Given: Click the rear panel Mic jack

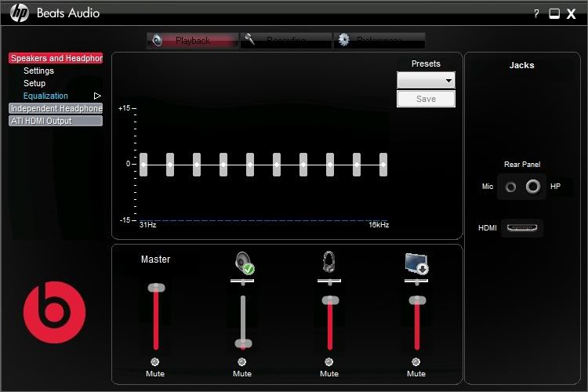Looking at the screenshot, I should [x=510, y=187].
